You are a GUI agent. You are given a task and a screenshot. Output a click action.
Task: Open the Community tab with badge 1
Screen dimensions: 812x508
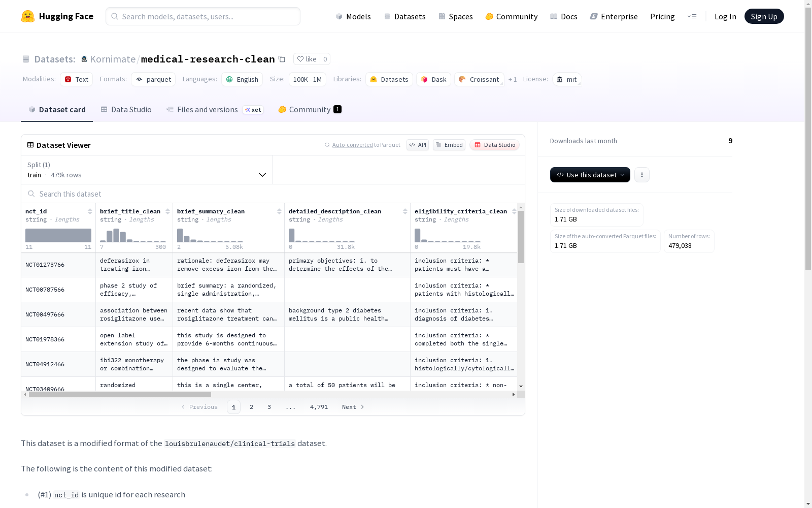[310, 109]
